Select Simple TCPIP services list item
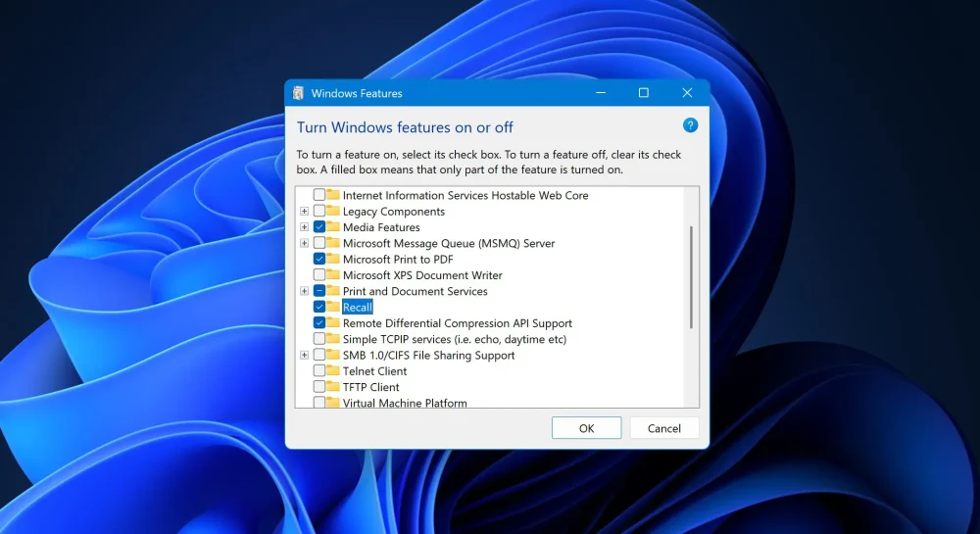Screen dimensions: 980x534 (x=454, y=339)
